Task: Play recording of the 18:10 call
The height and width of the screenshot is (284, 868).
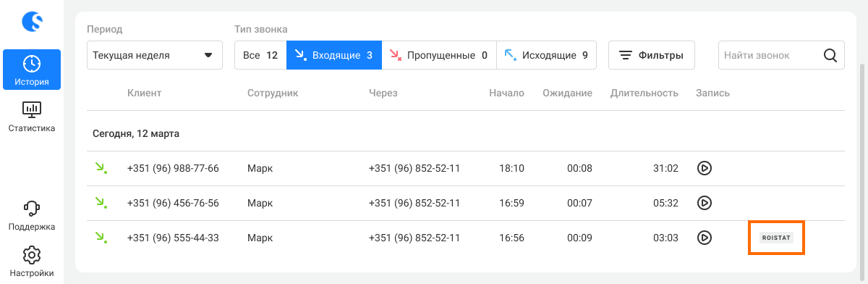Action: pos(705,168)
